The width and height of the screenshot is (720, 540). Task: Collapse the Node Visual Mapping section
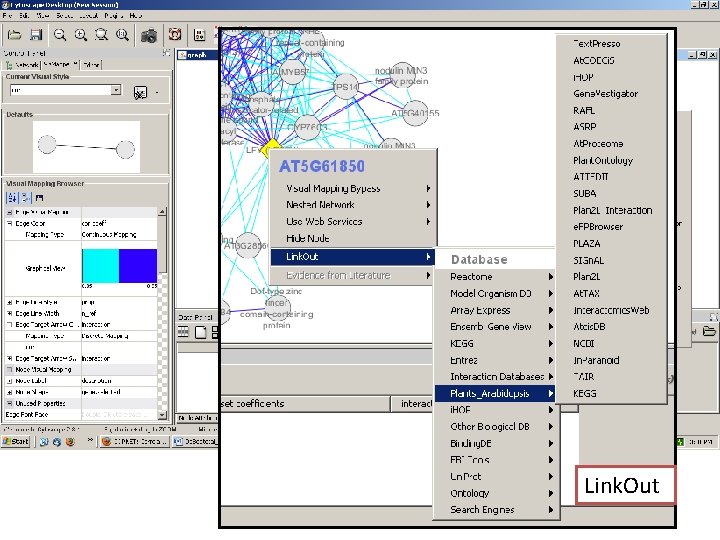click(x=10, y=370)
